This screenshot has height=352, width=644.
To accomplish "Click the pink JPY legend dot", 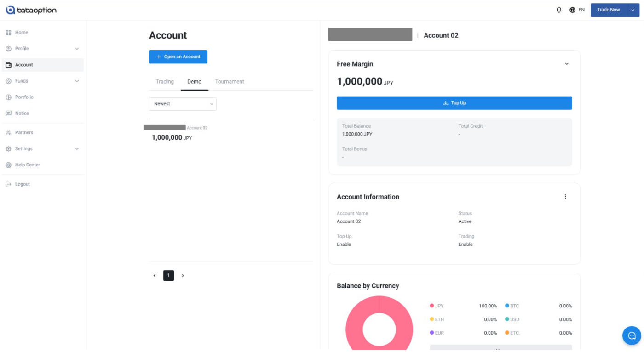I will [x=432, y=306].
